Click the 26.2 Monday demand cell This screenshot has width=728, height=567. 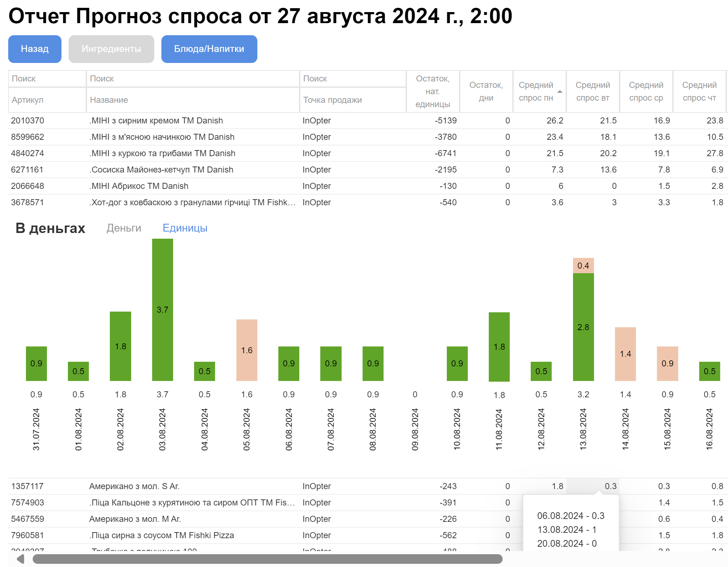(540, 121)
